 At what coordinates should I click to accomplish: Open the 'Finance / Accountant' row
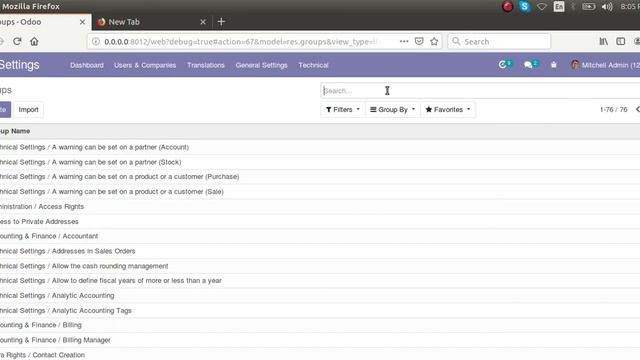click(x=320, y=236)
